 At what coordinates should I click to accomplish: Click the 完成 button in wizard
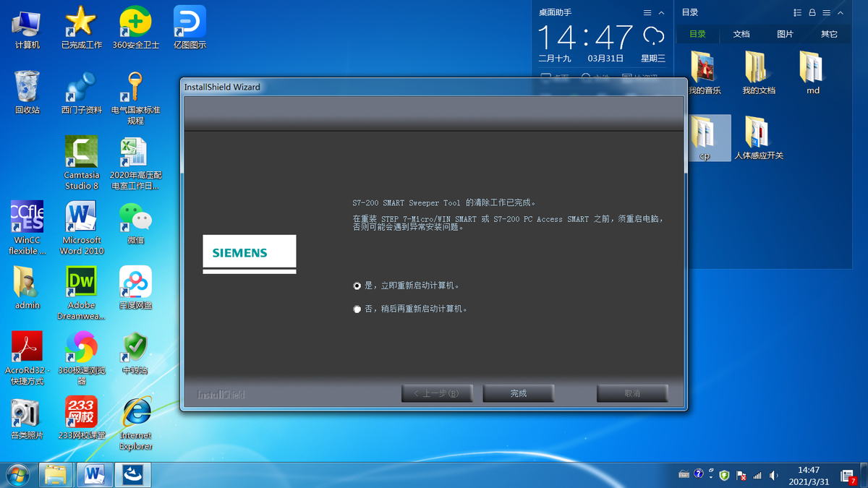coord(519,393)
